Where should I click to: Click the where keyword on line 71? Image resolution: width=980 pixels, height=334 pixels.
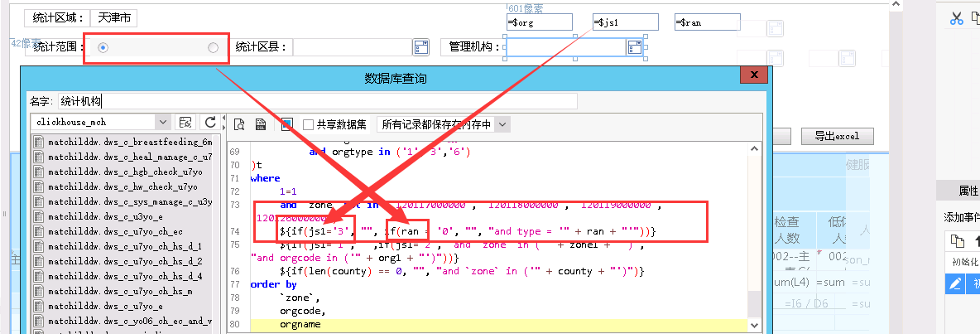point(265,178)
